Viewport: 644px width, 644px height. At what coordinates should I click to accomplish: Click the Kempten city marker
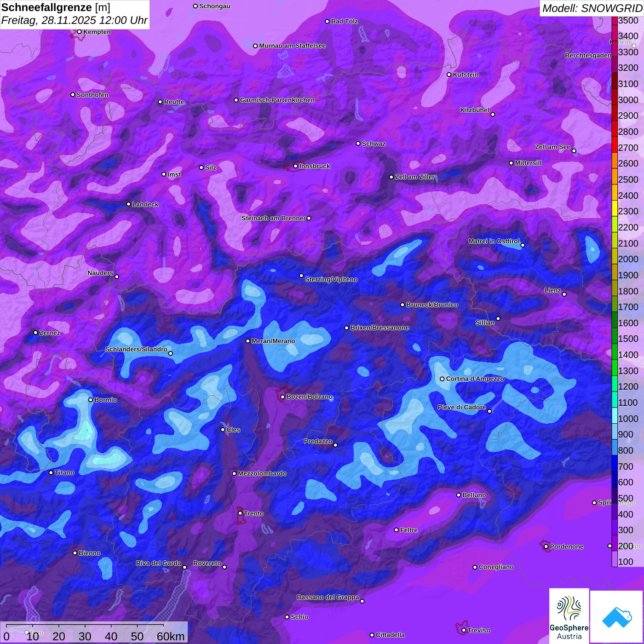pyautogui.click(x=80, y=32)
